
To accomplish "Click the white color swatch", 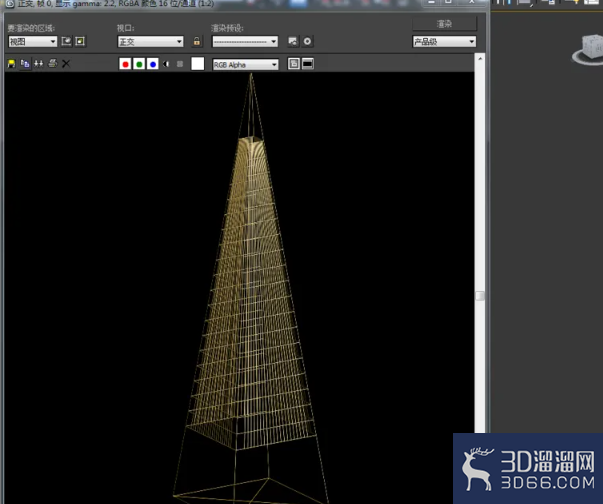I will pos(198,63).
